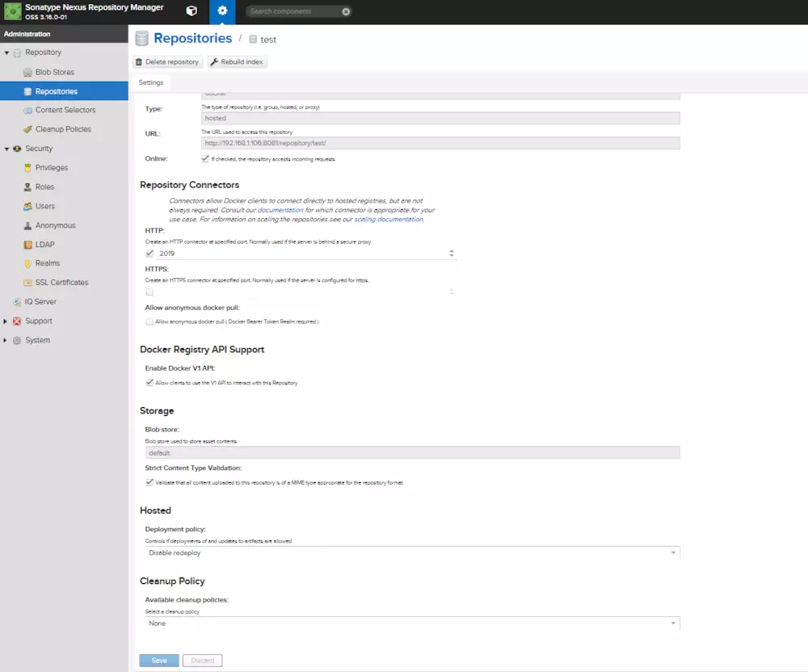Click the HTTP port field showing 2019
Viewport: 808px width, 672px height.
click(303, 254)
